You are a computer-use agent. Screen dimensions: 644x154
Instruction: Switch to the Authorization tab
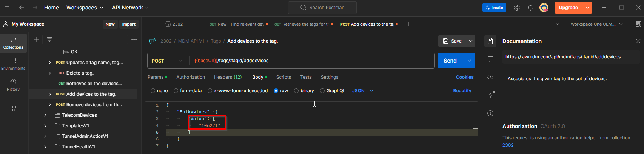[x=191, y=77]
